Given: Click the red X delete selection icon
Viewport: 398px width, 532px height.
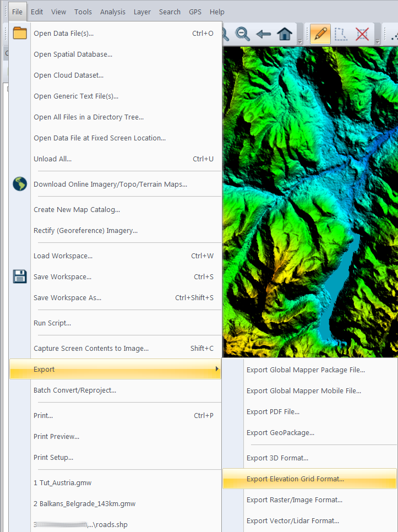Looking at the screenshot, I should (x=362, y=34).
